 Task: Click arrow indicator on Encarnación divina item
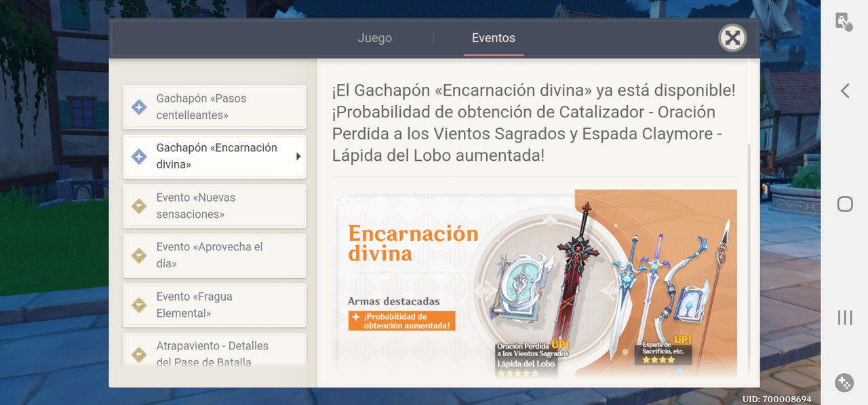tap(298, 157)
